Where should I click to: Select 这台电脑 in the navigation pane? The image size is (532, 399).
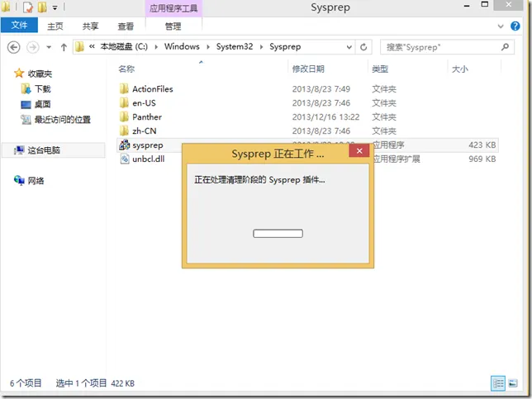(44, 150)
